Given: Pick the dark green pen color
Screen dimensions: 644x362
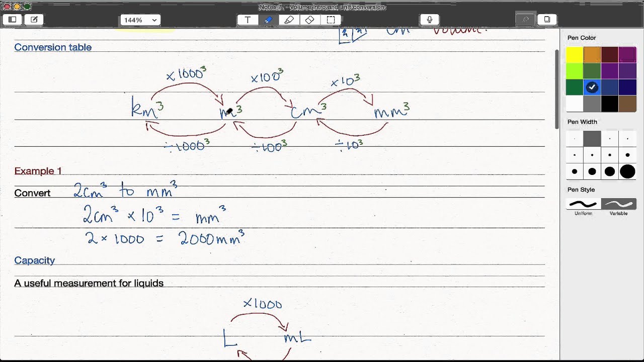Looking at the screenshot, I should pos(575,87).
